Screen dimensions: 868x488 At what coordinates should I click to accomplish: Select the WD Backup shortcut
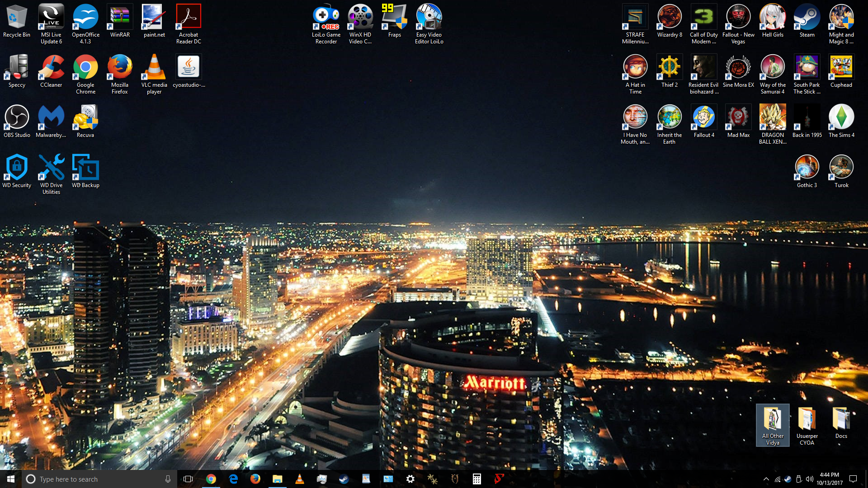(85, 172)
